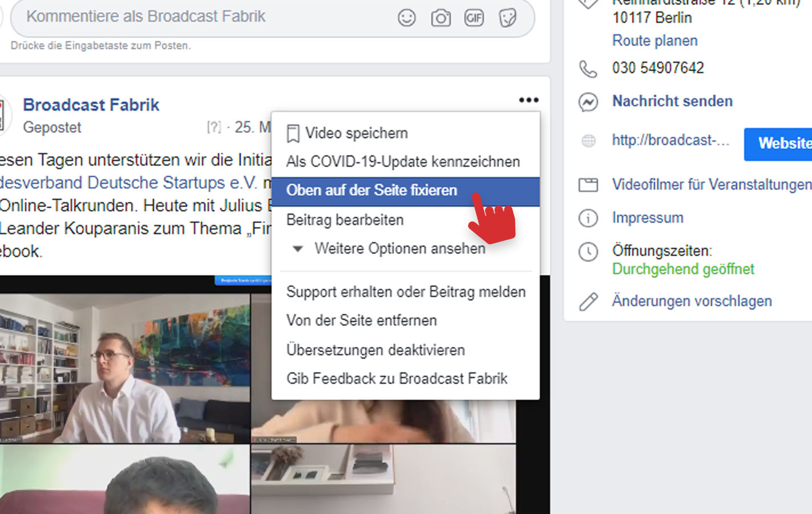
Task: Select Übersetzungen deaktivieren
Action: click(405, 350)
